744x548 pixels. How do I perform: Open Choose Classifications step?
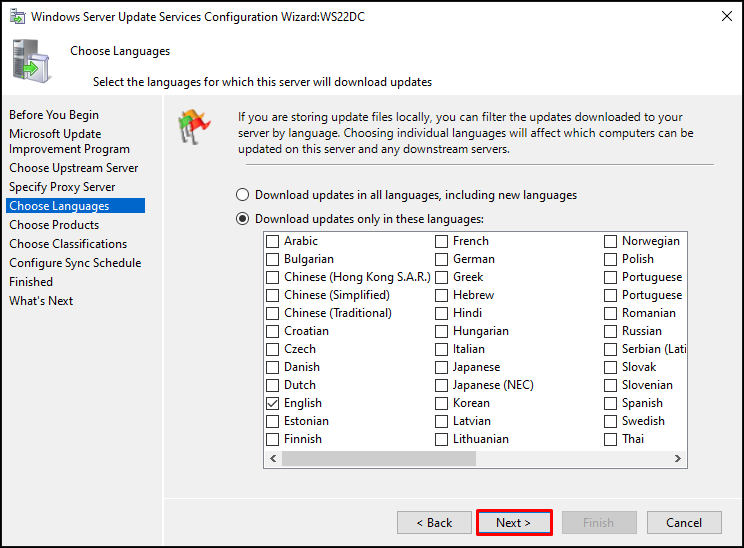(x=68, y=244)
